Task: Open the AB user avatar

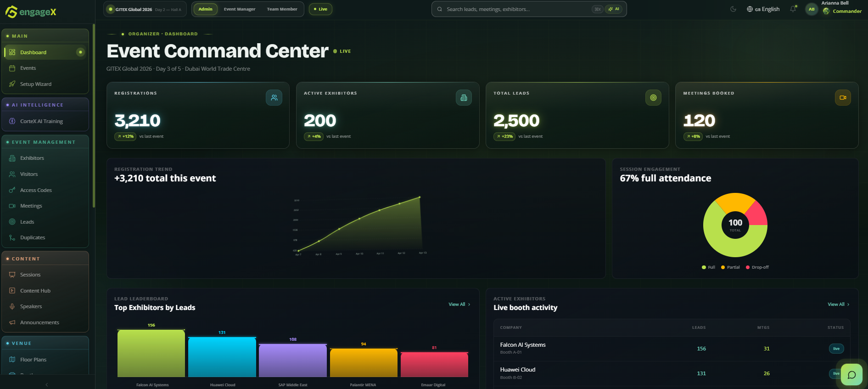Action: 812,9
